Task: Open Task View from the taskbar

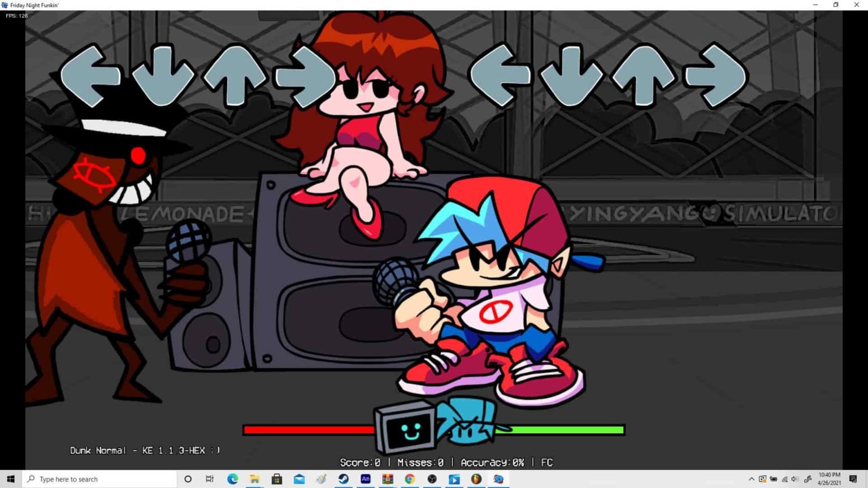Action: point(210,479)
